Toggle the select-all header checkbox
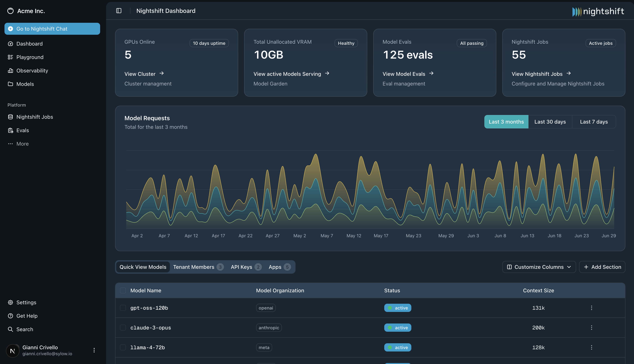The height and width of the screenshot is (364, 634). (x=123, y=290)
